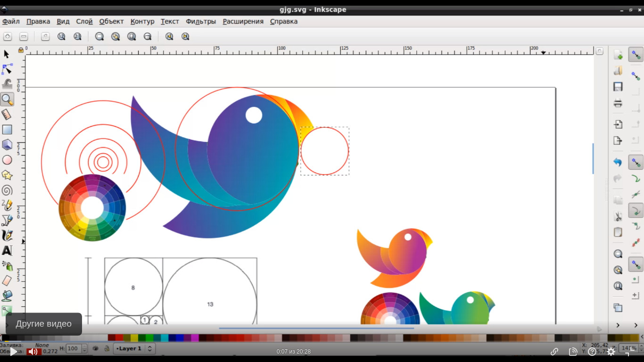Screen dimensions: 644x362
Task: Open the Файл menu
Action: (x=11, y=21)
